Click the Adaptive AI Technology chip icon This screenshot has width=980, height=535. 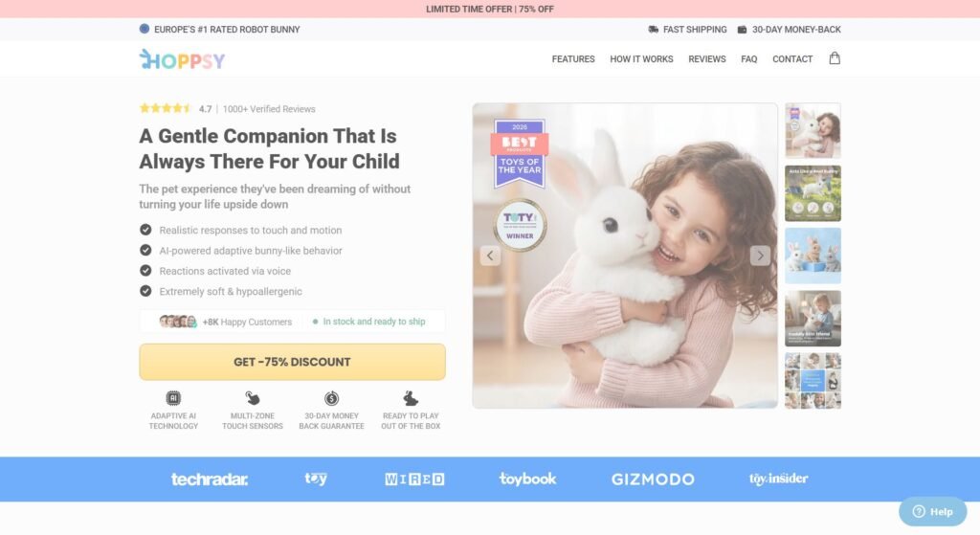(x=173, y=398)
